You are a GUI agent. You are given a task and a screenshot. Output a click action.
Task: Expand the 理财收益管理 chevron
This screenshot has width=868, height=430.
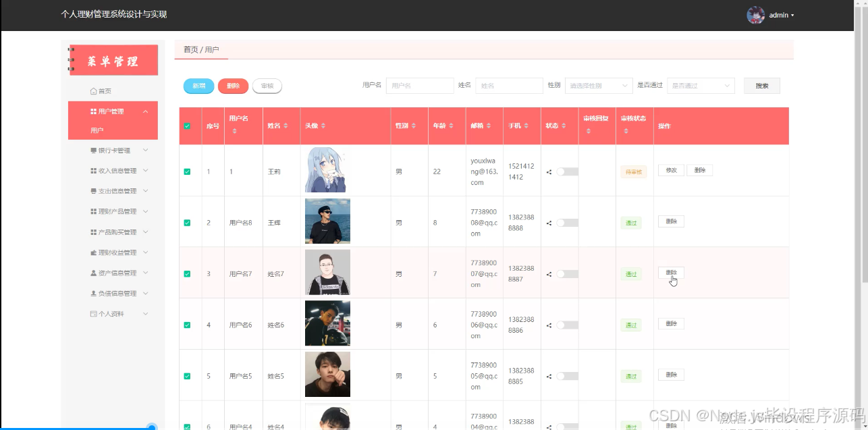(146, 252)
